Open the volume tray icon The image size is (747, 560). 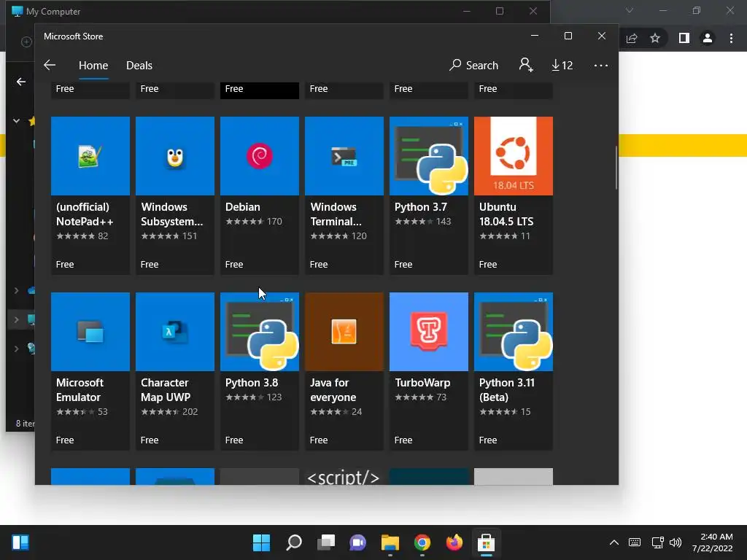pos(676,542)
